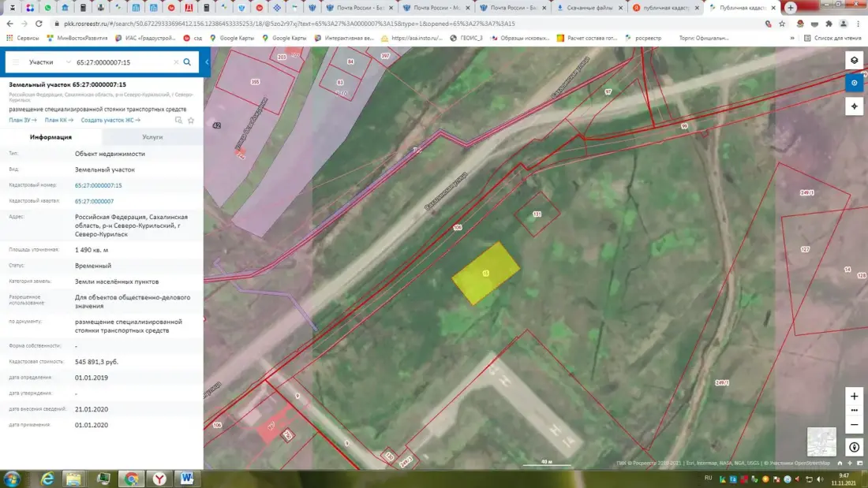Zoom in on the map
868x488 pixels.
(854, 396)
